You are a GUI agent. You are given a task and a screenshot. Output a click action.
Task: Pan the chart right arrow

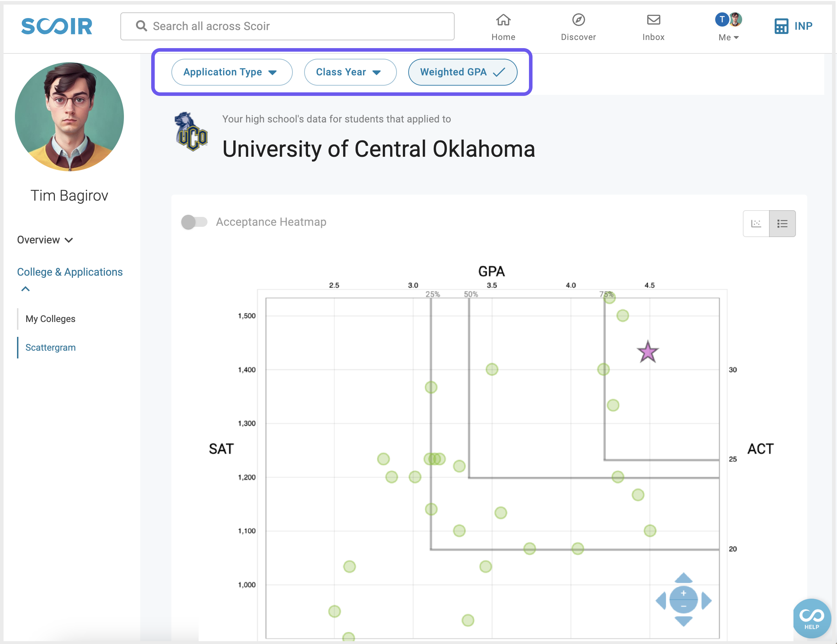[706, 600]
